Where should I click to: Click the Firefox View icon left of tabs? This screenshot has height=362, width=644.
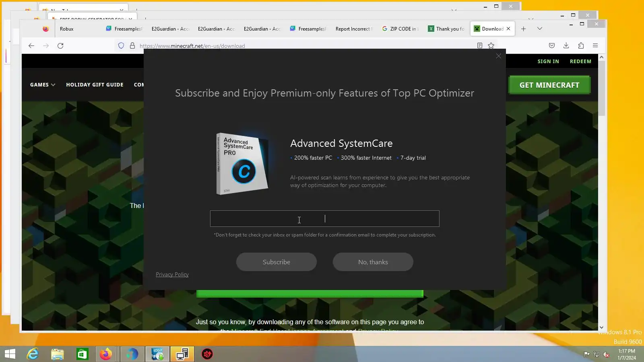[45, 29]
